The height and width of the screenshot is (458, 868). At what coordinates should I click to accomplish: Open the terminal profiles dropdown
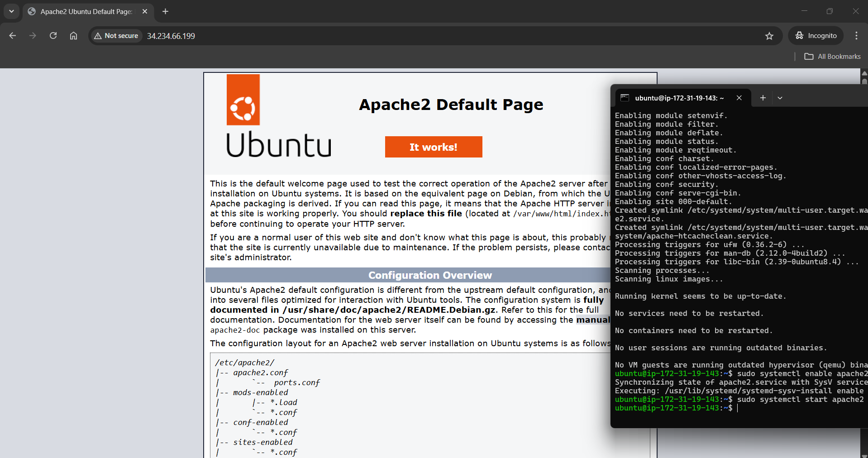(780, 98)
